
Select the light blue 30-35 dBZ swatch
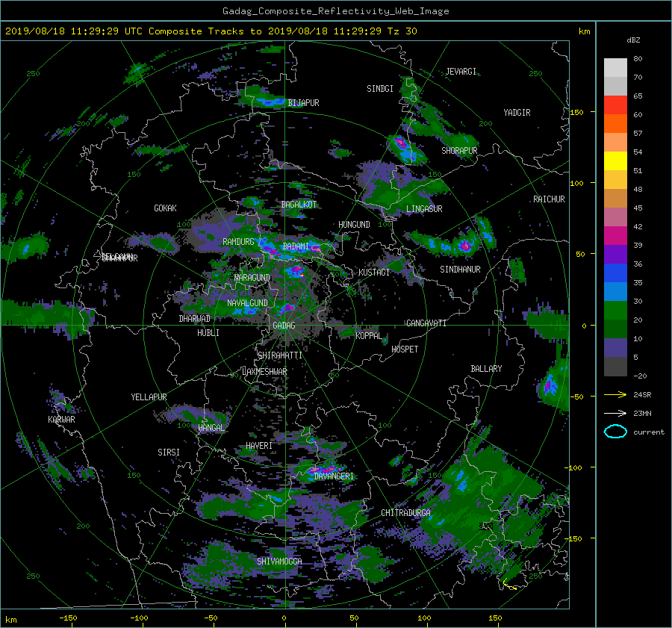click(615, 292)
